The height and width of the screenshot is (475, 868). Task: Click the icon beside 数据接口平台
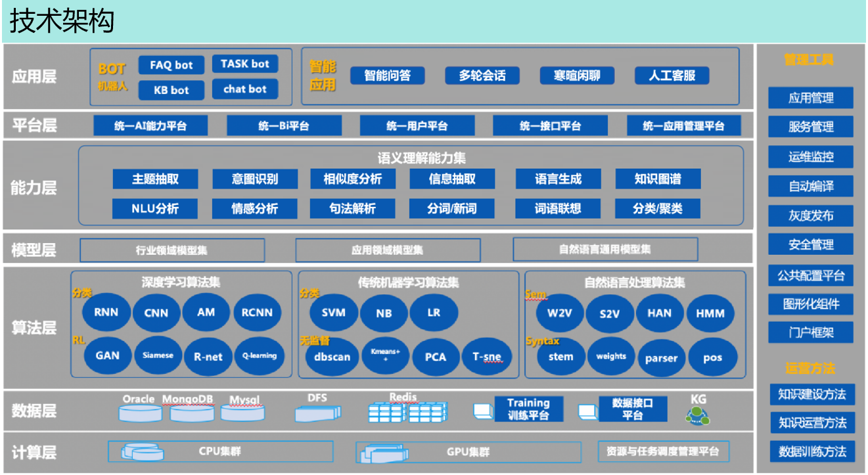pos(587,411)
